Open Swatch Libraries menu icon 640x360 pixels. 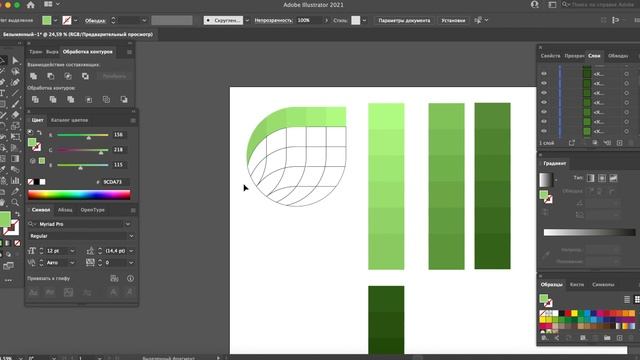(544, 338)
